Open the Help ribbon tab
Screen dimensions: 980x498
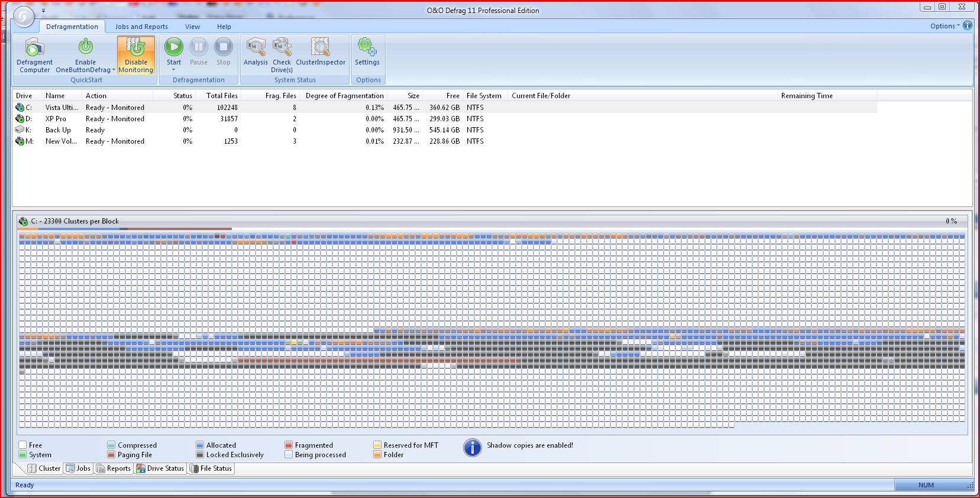click(224, 27)
